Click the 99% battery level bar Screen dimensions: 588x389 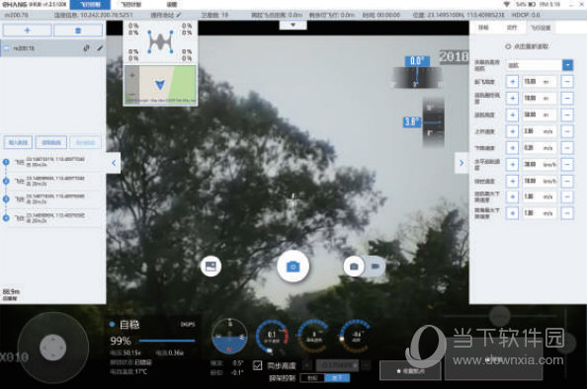pos(167,341)
